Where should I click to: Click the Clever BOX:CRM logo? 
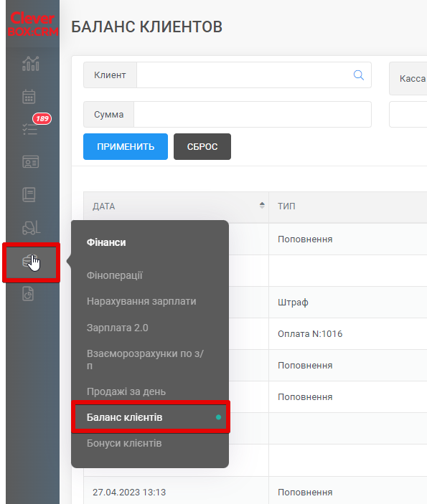33,24
